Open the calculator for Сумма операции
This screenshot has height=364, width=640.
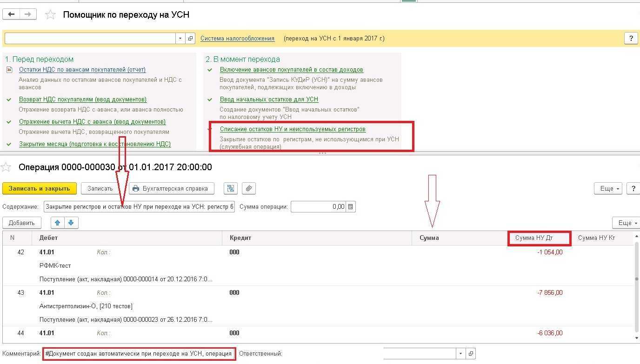351,206
